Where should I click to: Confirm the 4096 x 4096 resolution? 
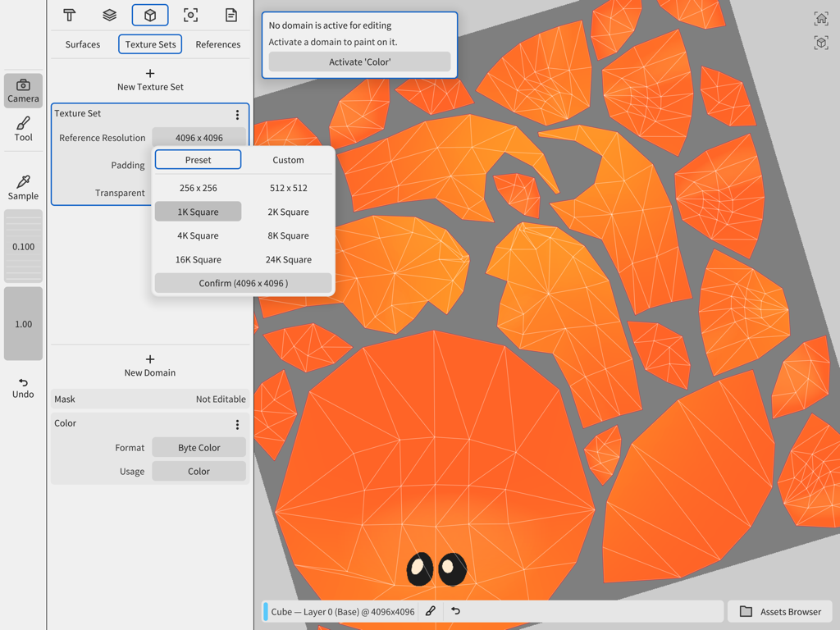coord(243,282)
